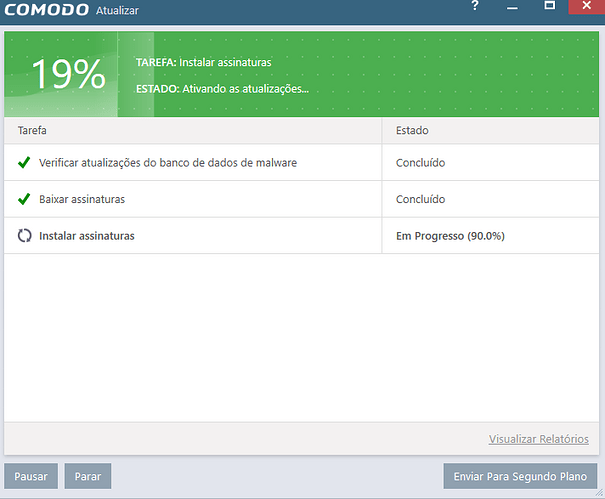
Task: Close the Atualizar window
Action: 587,7
